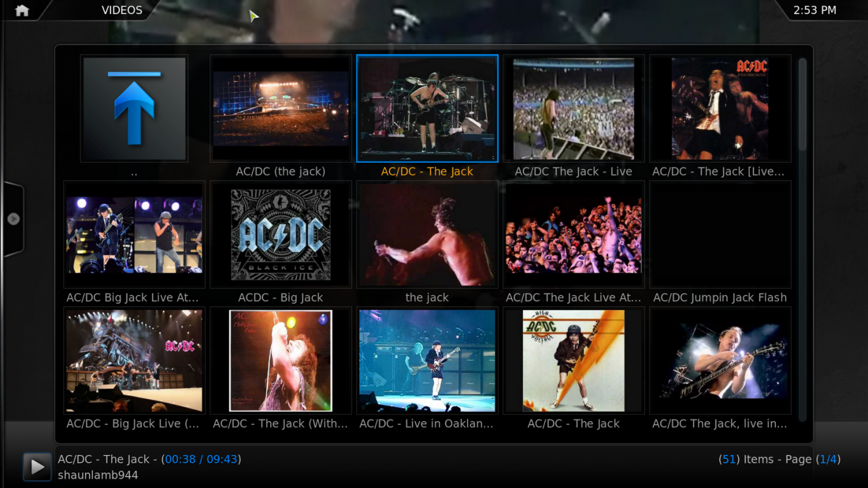Select "AC/DC (the jack)" stage thumbnail
This screenshot has width=868, height=488.
(280, 108)
